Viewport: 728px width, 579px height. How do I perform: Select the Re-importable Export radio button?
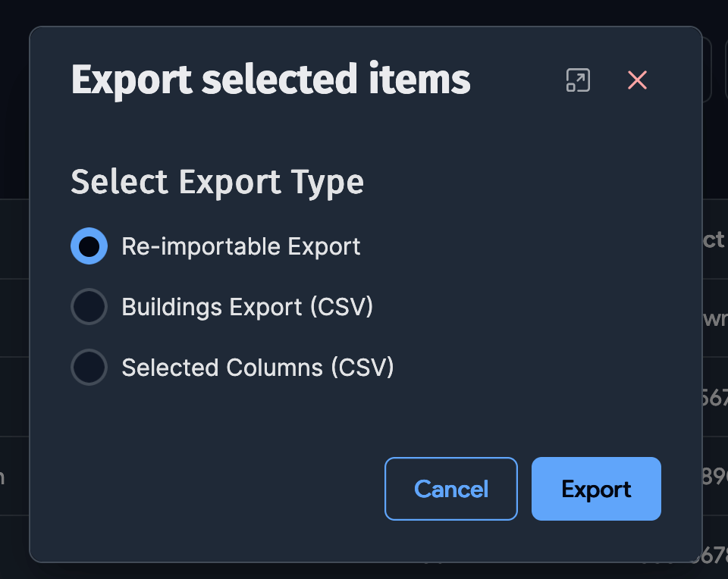[89, 246]
